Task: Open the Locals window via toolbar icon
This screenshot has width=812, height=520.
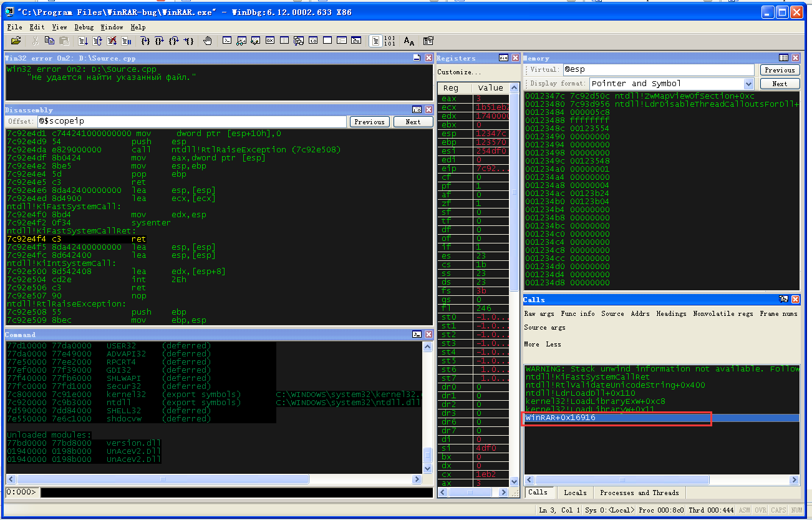Action: pos(256,41)
